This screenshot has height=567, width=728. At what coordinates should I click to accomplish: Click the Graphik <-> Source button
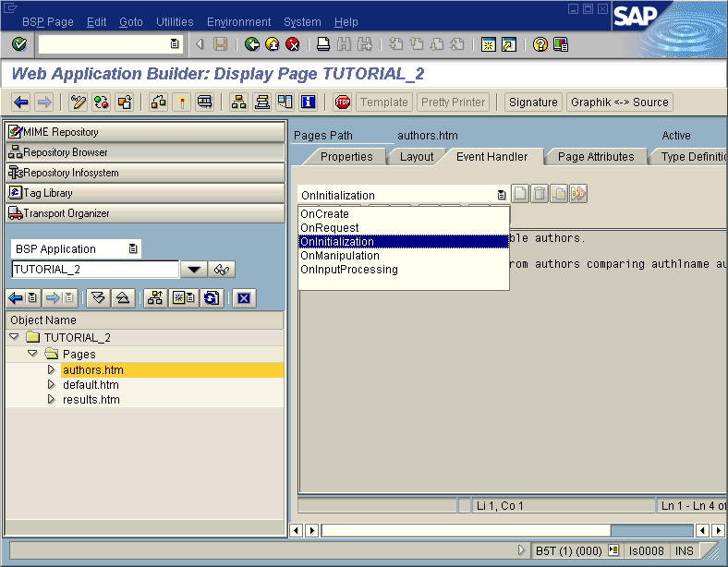pos(619,103)
